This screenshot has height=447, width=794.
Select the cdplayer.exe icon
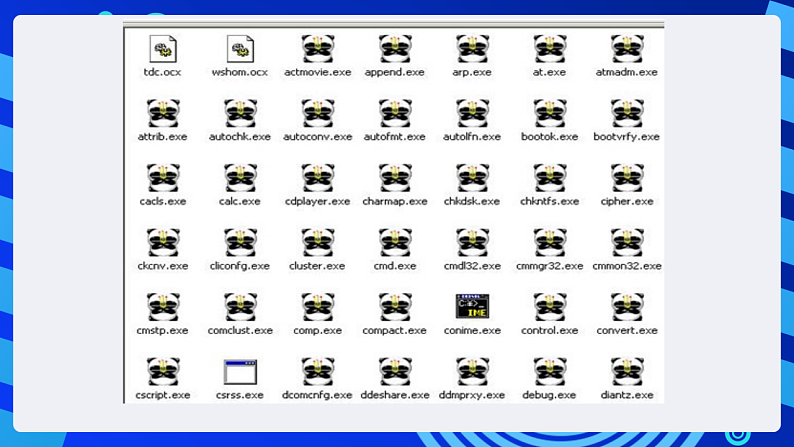pyautogui.click(x=318, y=177)
